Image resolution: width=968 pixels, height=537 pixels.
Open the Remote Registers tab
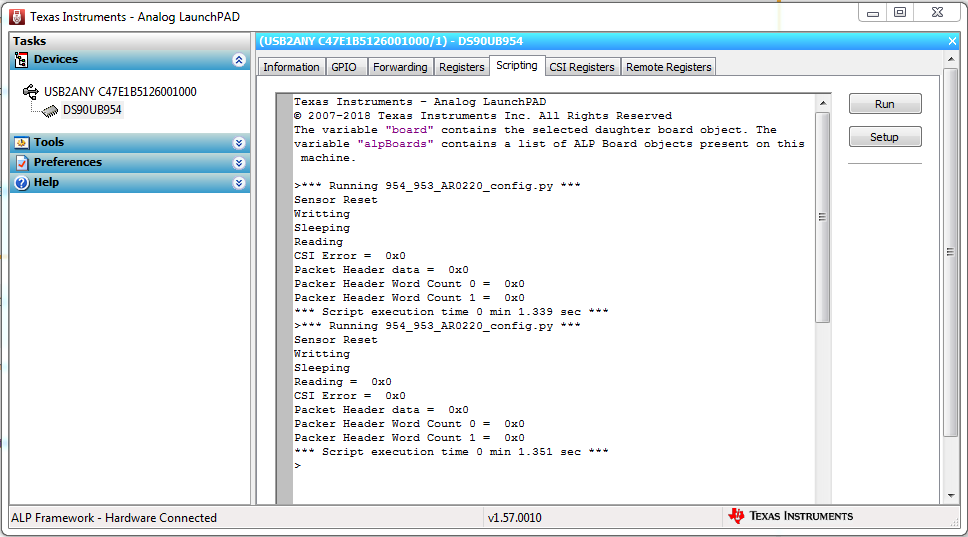[x=669, y=67]
